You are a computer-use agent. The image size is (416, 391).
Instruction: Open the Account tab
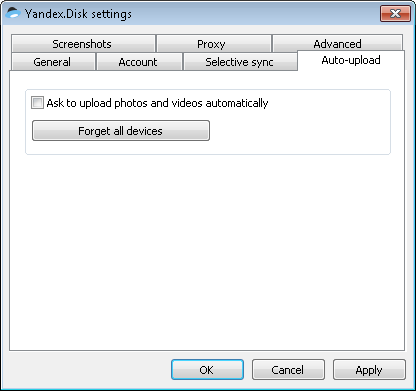coord(139,62)
